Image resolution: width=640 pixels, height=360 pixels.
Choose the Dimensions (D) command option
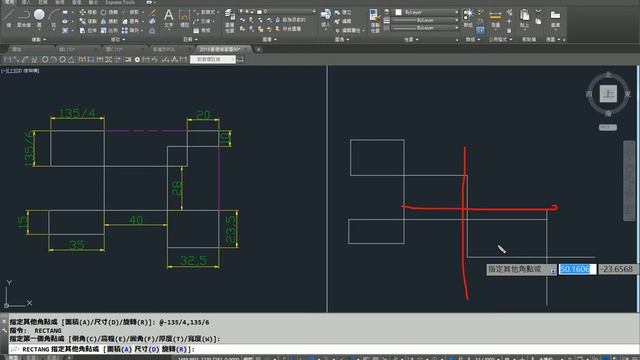147,349
